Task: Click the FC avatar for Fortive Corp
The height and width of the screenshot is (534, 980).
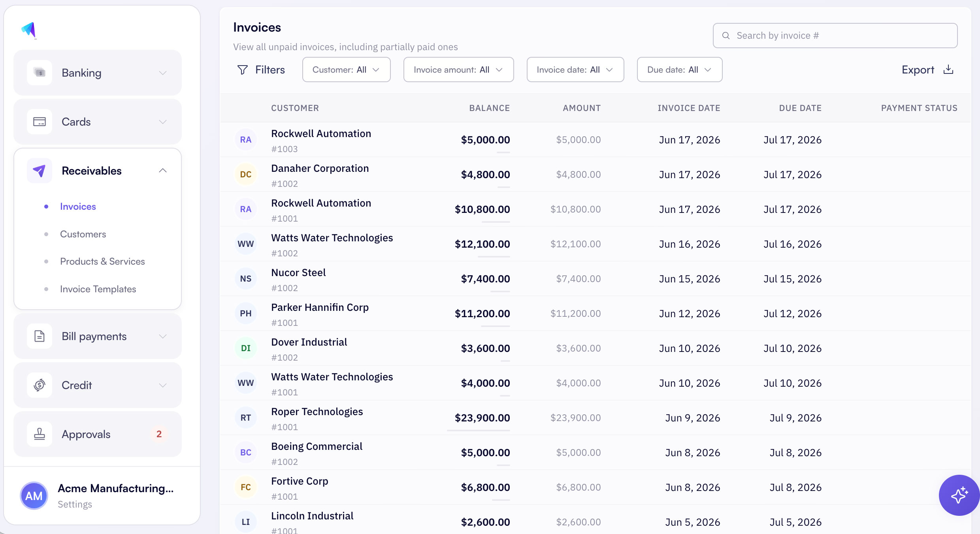Action: click(x=246, y=487)
